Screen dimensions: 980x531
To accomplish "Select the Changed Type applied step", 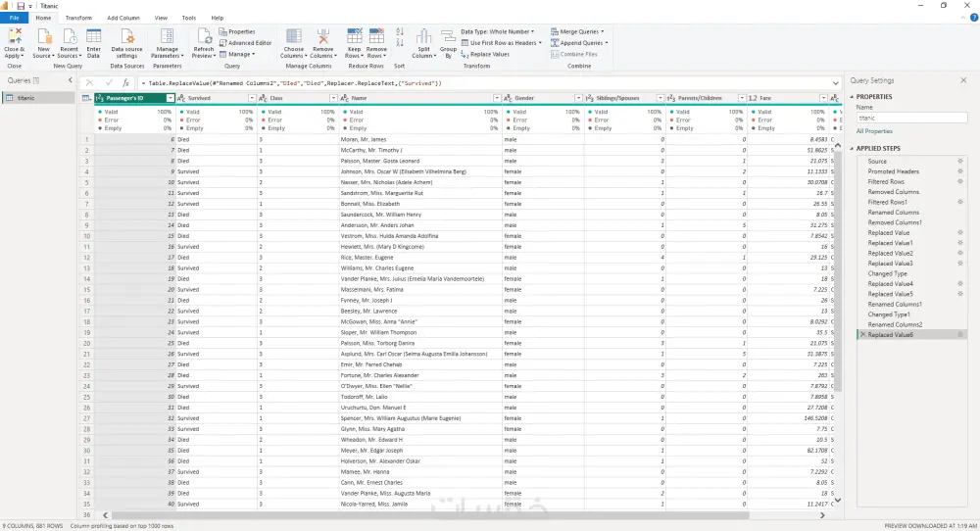I will (x=887, y=273).
